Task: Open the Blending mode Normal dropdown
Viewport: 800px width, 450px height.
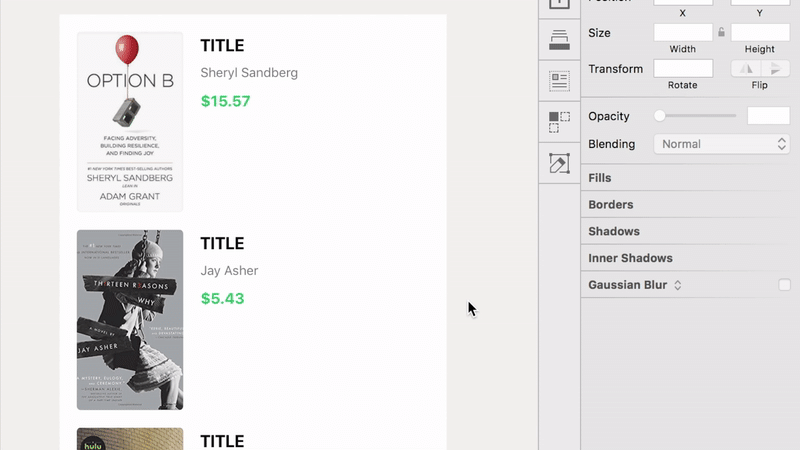Action: click(x=721, y=144)
